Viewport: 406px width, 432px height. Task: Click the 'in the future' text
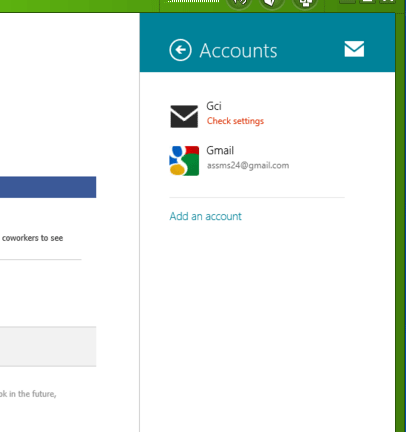tap(33, 394)
